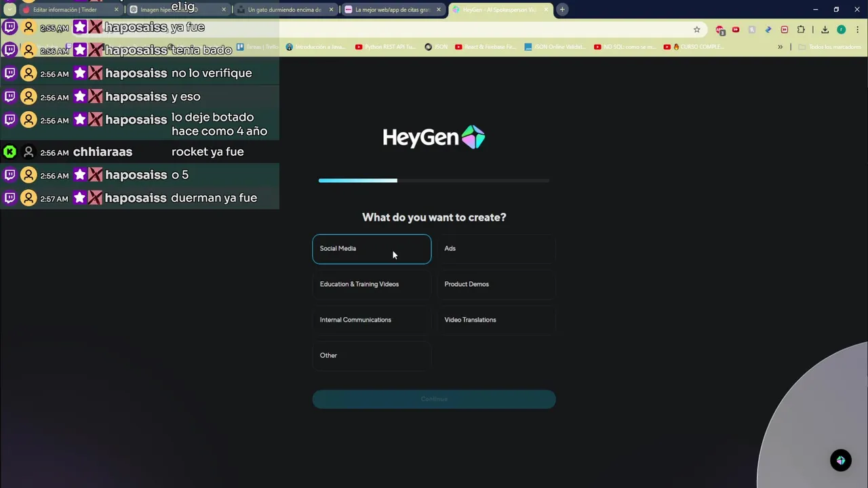Bookmark this page with the star icon
The height and width of the screenshot is (488, 868).
tap(696, 30)
